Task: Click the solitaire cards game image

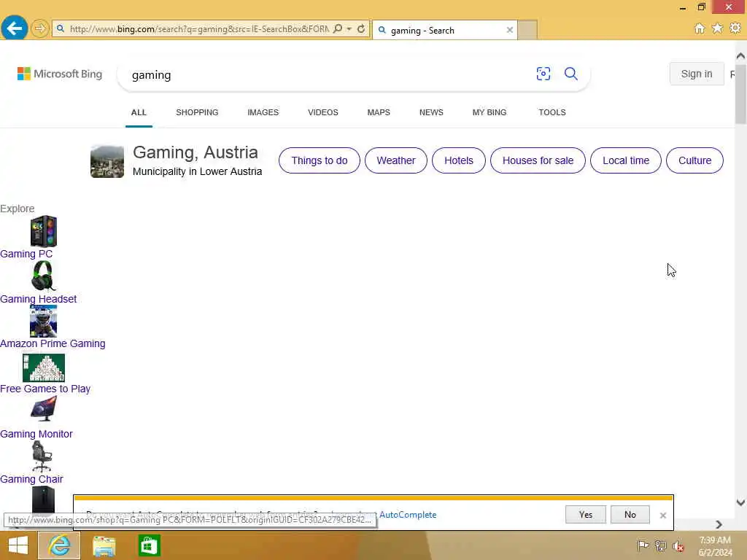Action: (43, 367)
